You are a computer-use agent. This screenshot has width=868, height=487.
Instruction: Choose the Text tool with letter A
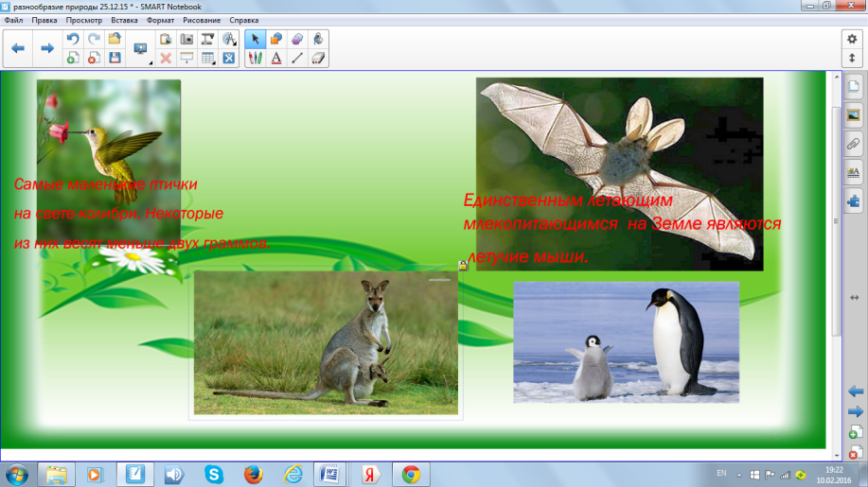click(x=276, y=58)
